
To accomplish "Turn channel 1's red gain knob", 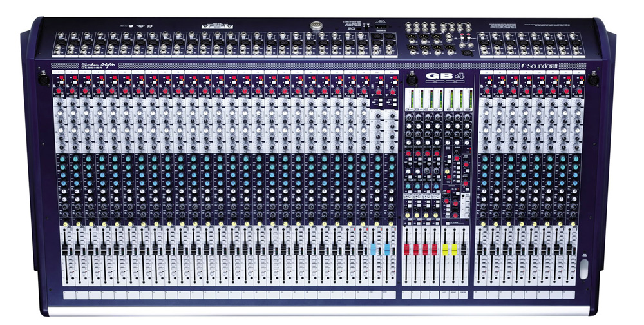I will coord(59,91).
